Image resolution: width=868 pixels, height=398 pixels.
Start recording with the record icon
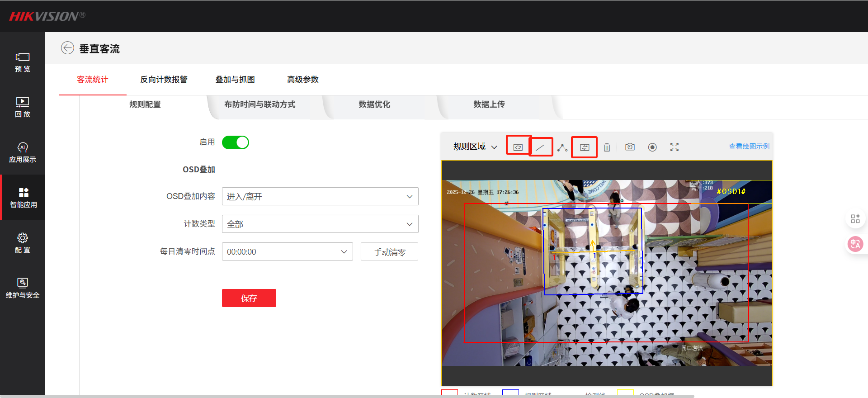(652, 147)
